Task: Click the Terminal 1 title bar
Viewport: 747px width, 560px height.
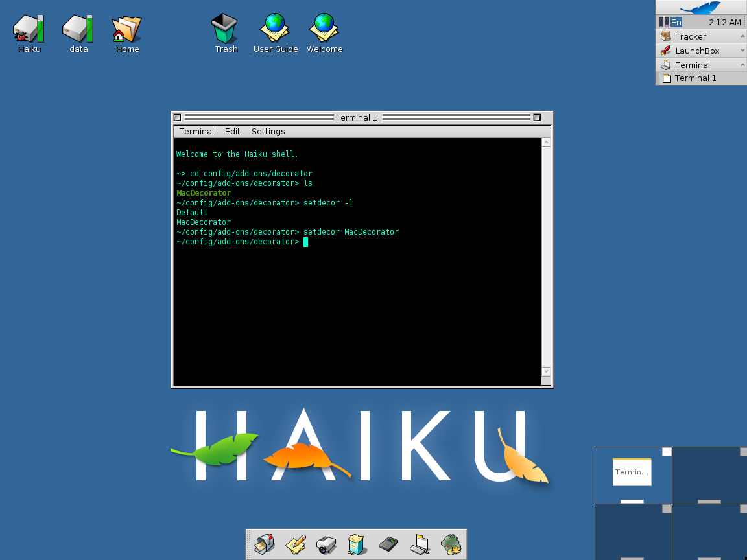Action: click(x=357, y=117)
